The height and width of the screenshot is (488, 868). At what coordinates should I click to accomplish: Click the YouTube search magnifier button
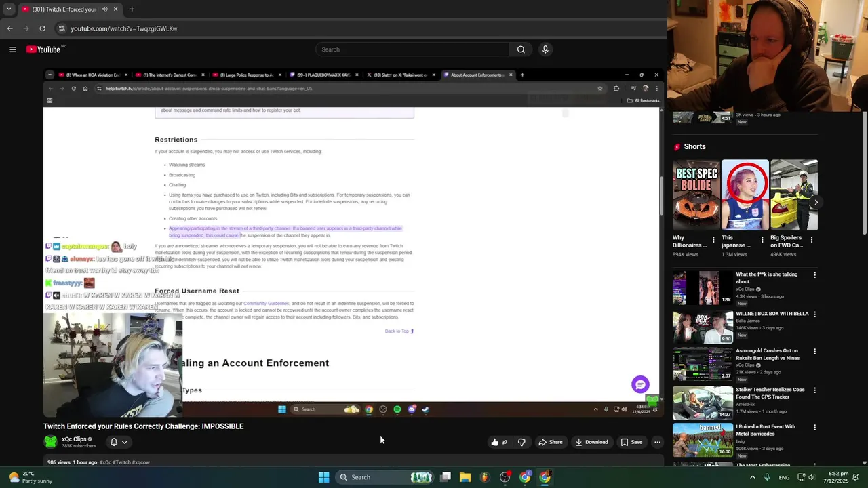pos(521,49)
